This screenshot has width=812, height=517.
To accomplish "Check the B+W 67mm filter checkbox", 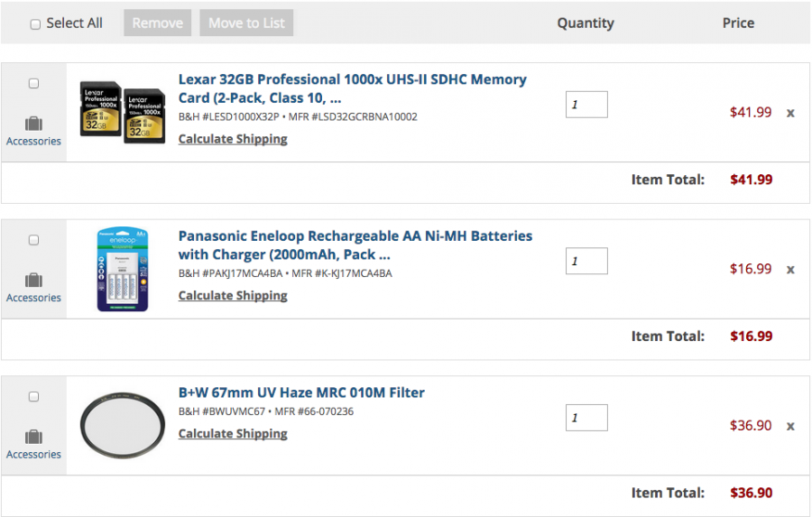I will click(x=34, y=397).
